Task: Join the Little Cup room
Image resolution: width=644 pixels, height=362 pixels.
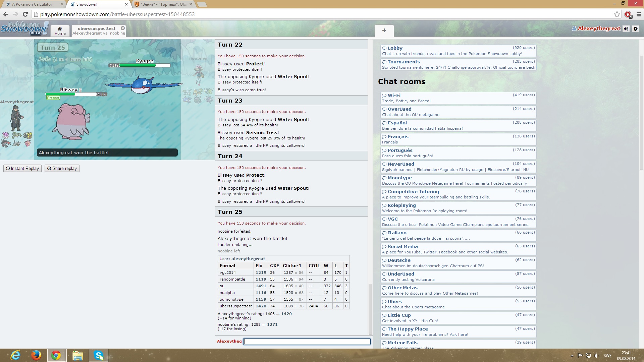Action: click(x=458, y=318)
